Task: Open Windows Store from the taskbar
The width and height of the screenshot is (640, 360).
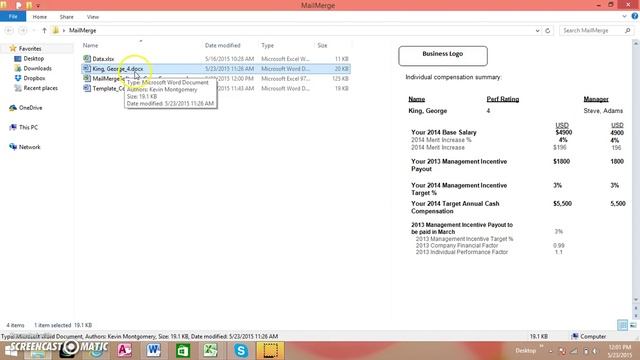Action: tap(182, 350)
